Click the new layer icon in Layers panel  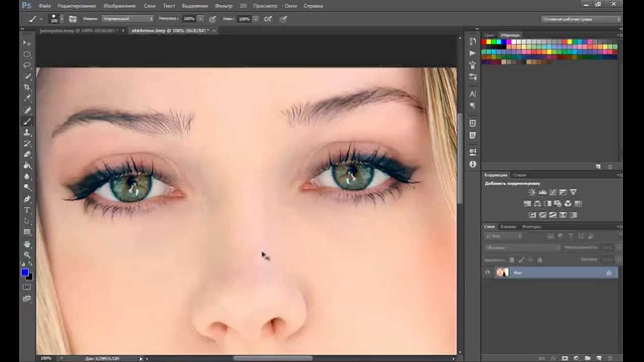(598, 358)
